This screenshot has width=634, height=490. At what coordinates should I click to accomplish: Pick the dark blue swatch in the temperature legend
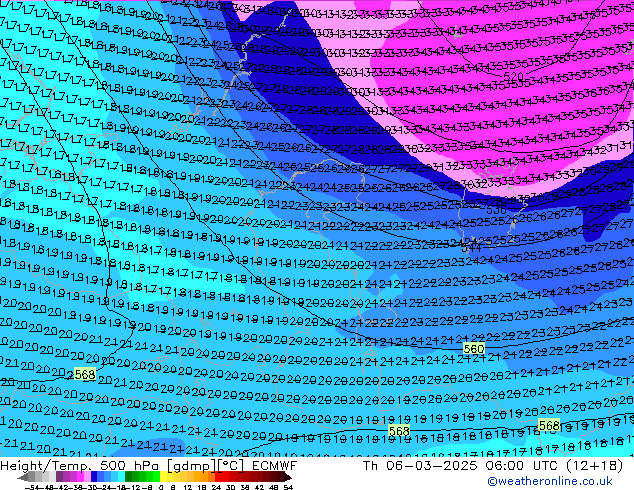(94, 477)
